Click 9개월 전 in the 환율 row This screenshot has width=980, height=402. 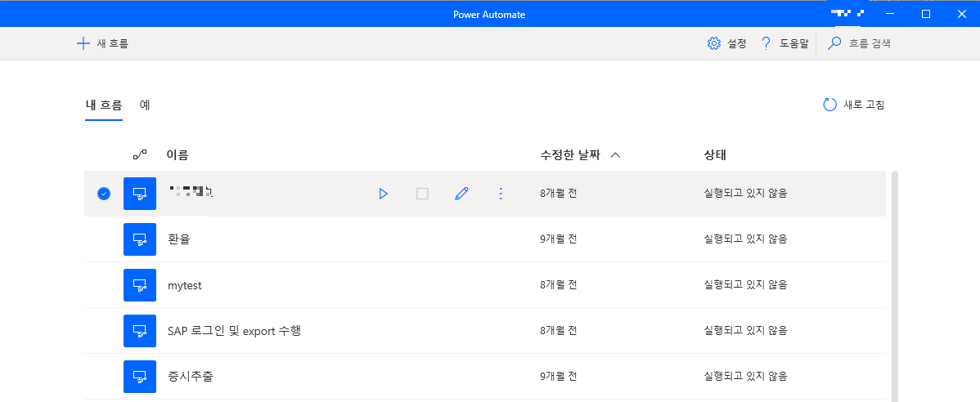click(558, 239)
